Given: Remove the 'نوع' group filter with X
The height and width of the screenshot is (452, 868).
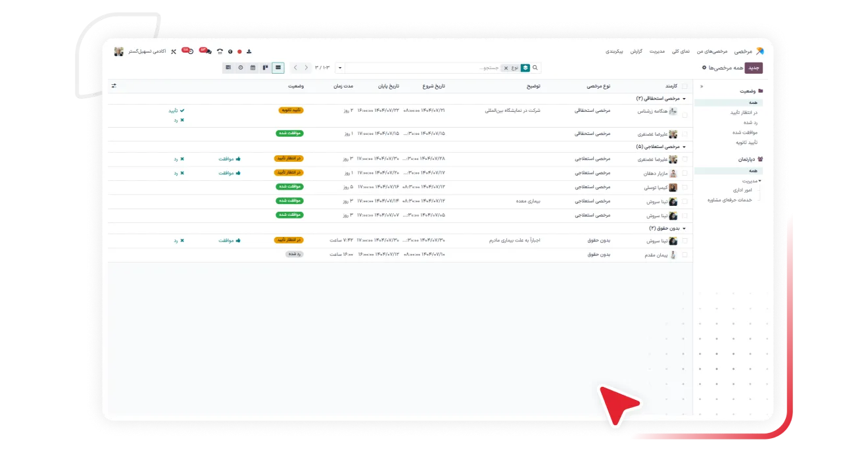Looking at the screenshot, I should coord(505,68).
